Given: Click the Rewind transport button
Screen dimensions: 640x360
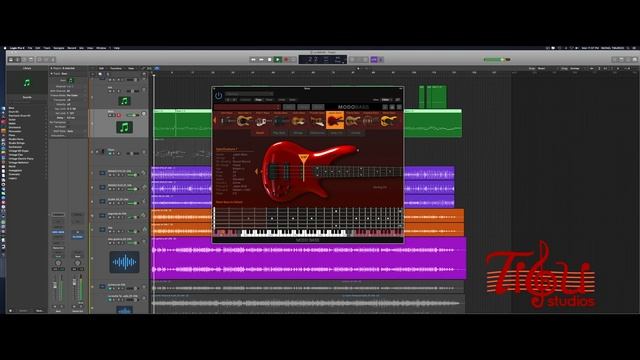Looking at the screenshot, I should [x=253, y=60].
